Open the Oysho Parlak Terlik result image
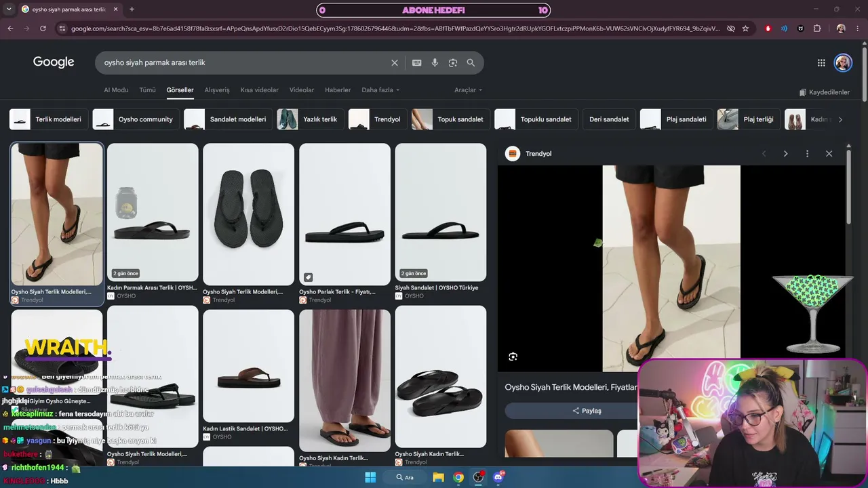 pos(344,214)
